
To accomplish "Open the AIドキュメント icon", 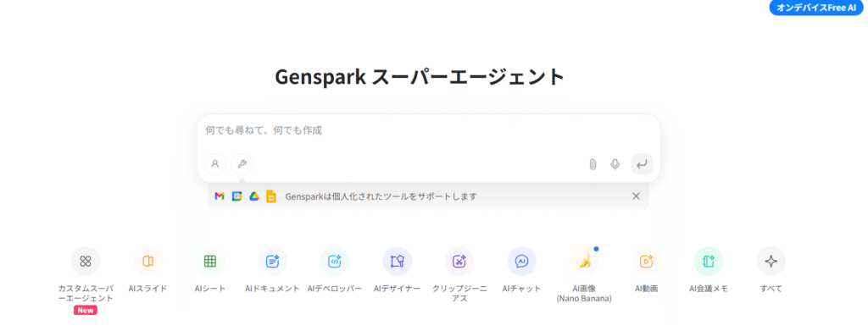I will (x=272, y=261).
